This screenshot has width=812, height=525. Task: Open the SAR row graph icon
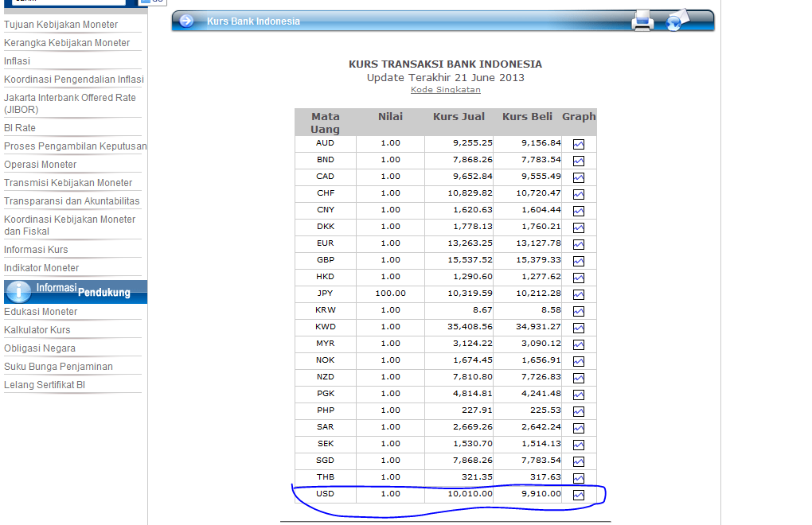(579, 428)
